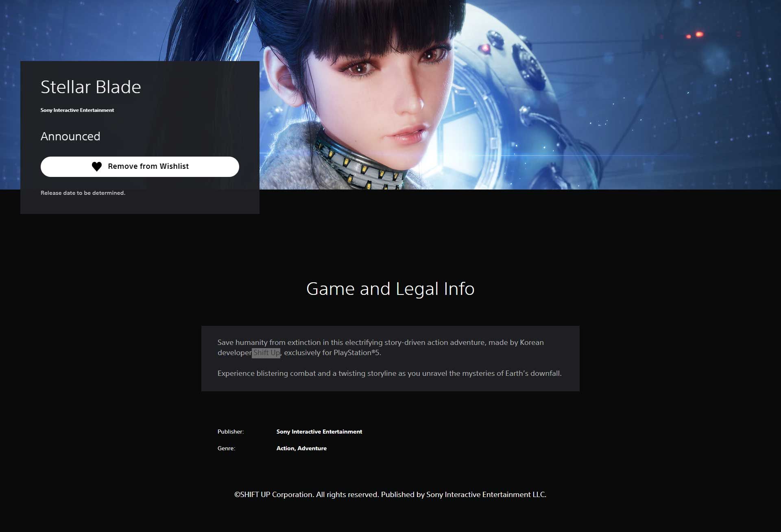This screenshot has width=781, height=532.
Task: Click the Genre label
Action: coord(226,448)
